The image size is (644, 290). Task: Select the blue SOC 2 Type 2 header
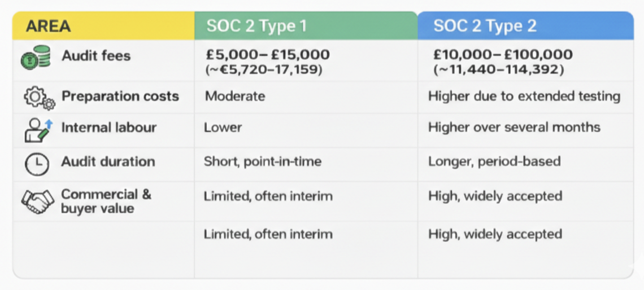pyautogui.click(x=485, y=26)
